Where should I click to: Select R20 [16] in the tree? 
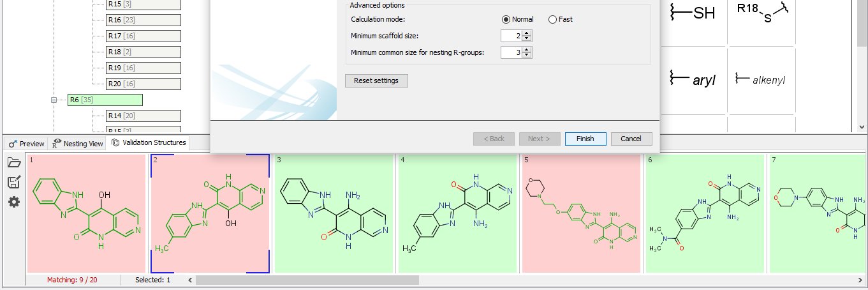[x=143, y=84]
